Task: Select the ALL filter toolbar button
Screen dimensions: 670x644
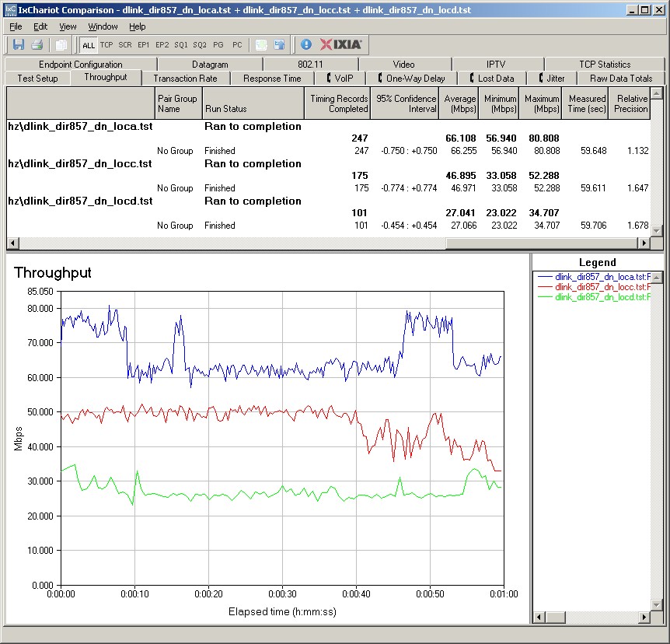Action: (89, 45)
